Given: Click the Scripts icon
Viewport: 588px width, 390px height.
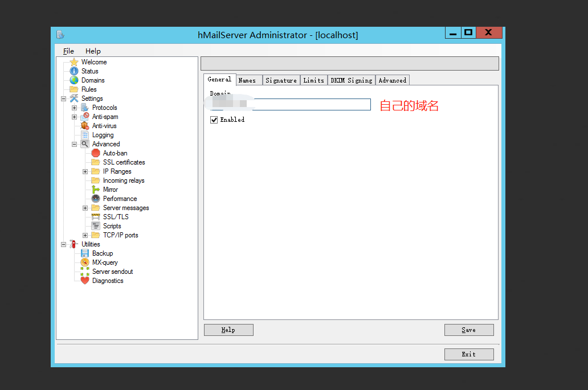Looking at the screenshot, I should pos(96,226).
